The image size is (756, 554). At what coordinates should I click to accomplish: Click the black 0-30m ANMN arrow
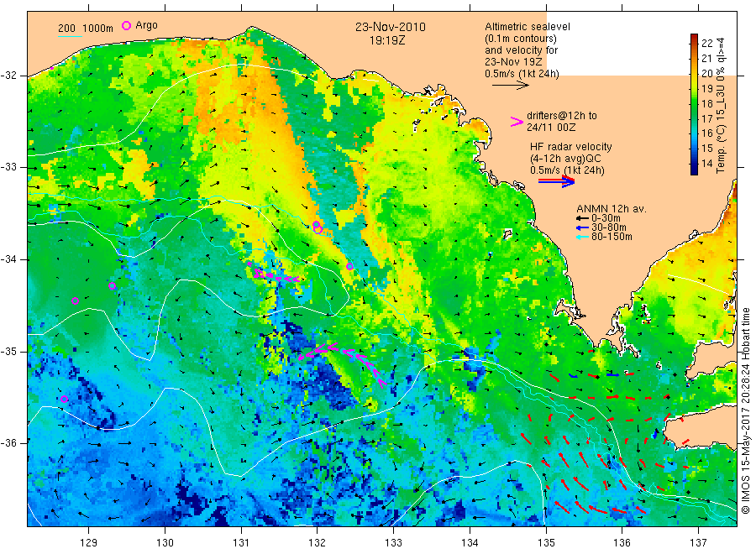click(x=582, y=218)
